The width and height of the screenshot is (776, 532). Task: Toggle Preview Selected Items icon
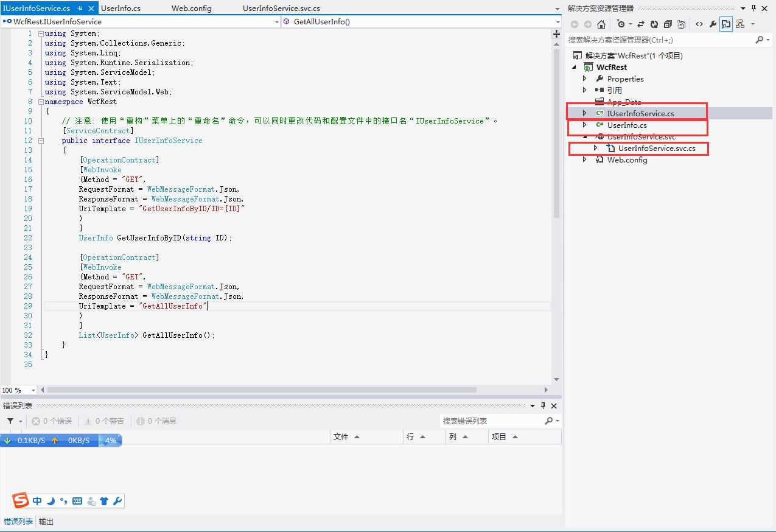click(x=726, y=24)
